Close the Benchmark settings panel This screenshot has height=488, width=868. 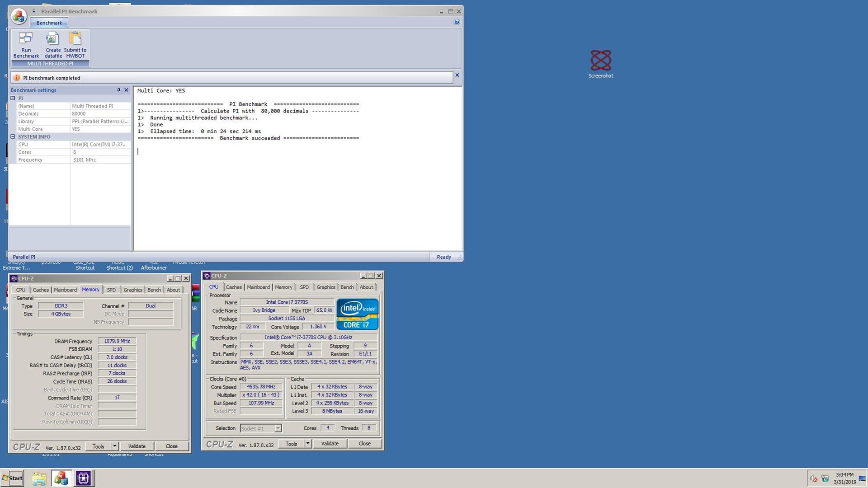[126, 90]
